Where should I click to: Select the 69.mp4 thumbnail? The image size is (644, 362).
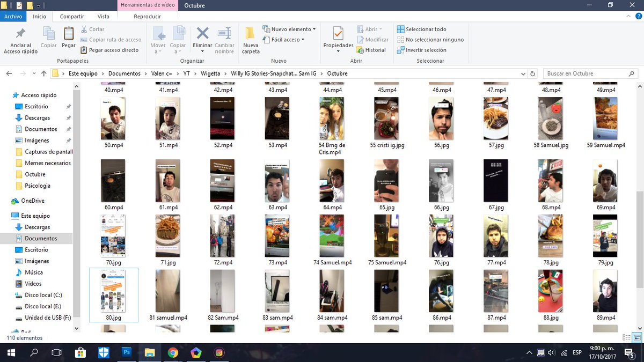click(x=605, y=181)
